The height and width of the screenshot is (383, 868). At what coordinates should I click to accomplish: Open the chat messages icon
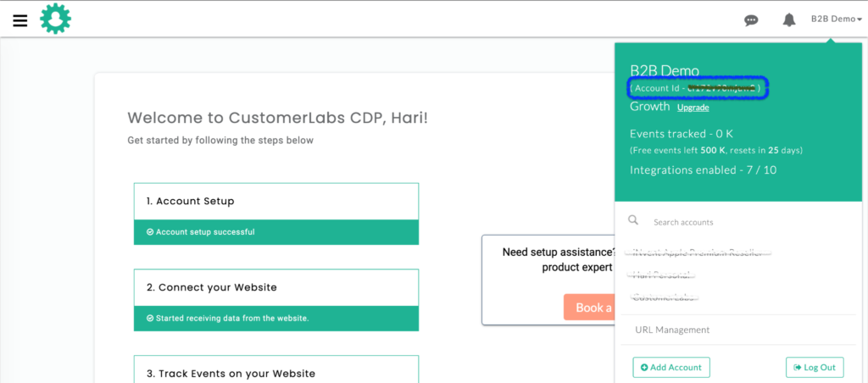click(751, 20)
